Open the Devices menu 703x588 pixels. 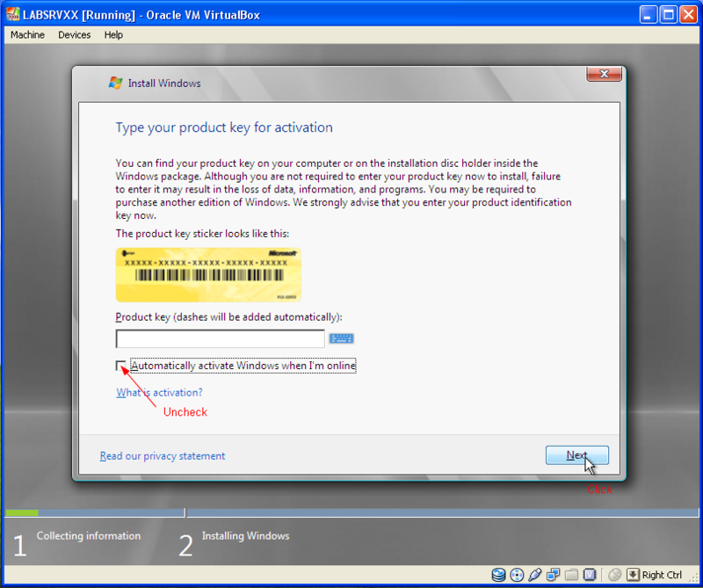tap(74, 35)
